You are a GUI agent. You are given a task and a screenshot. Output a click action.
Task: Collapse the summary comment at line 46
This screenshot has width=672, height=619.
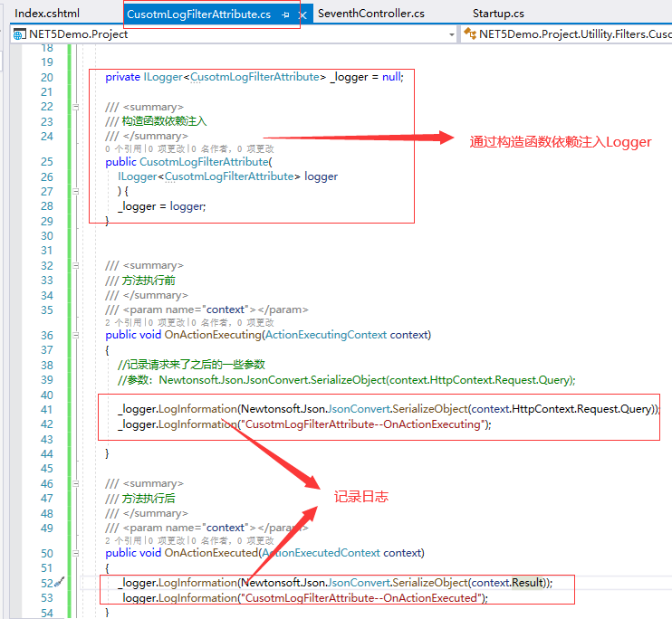(x=76, y=483)
